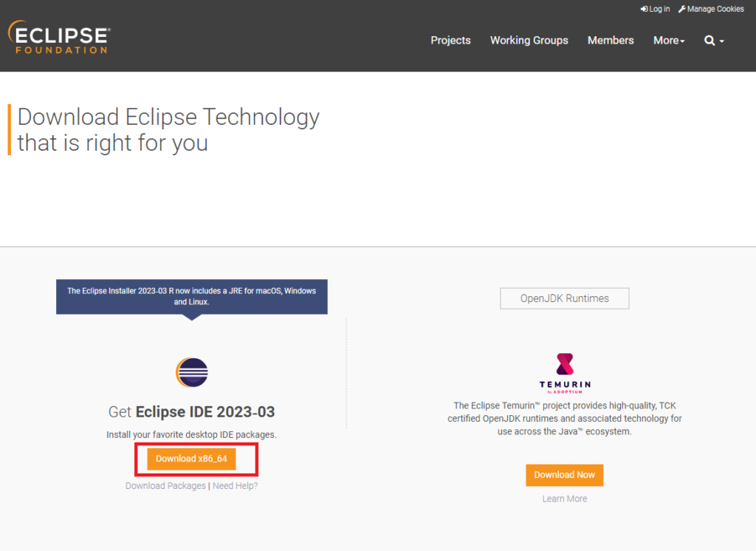Image resolution: width=756 pixels, height=551 pixels.
Task: Click the Download Now button for Temurin
Action: tap(564, 475)
